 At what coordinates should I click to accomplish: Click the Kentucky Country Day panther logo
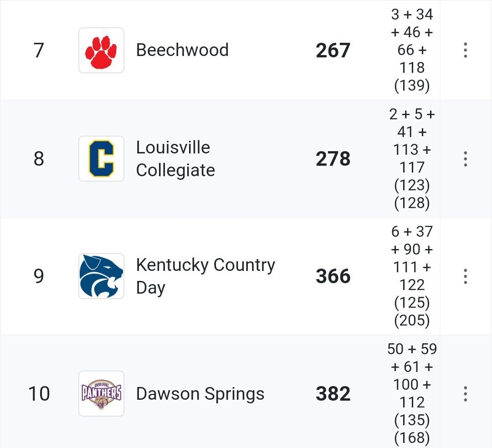point(101,276)
